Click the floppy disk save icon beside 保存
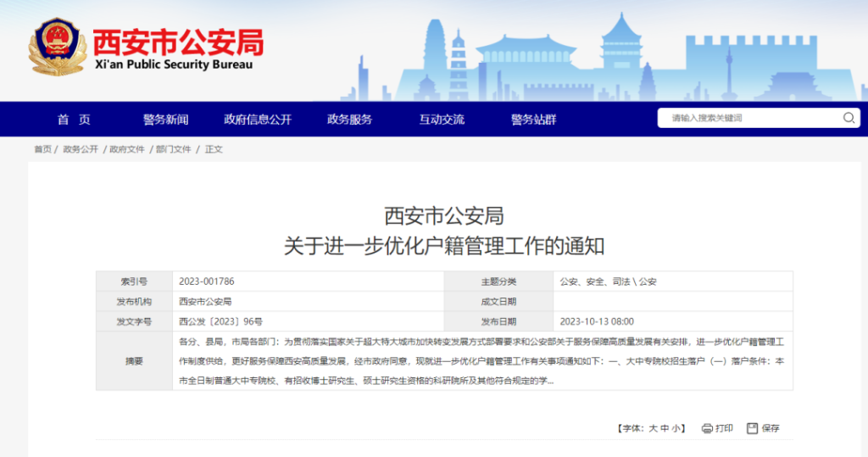Image resolution: width=868 pixels, height=457 pixels. click(752, 428)
